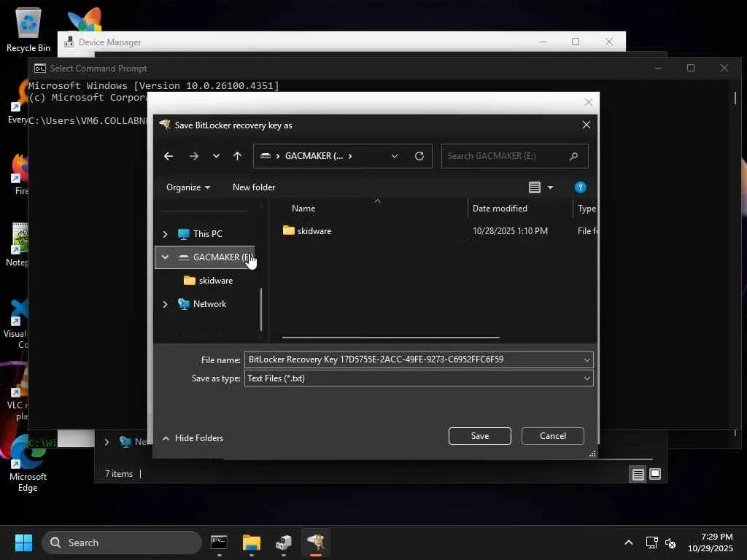This screenshot has width=747, height=560.
Task: Refresh the GACMAKER folder view
Action: 419,156
